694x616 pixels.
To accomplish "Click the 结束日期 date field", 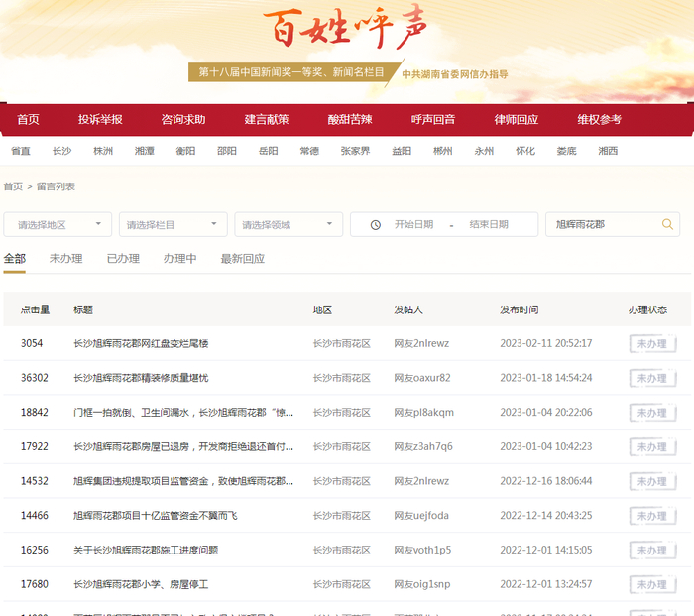I will coord(489,224).
